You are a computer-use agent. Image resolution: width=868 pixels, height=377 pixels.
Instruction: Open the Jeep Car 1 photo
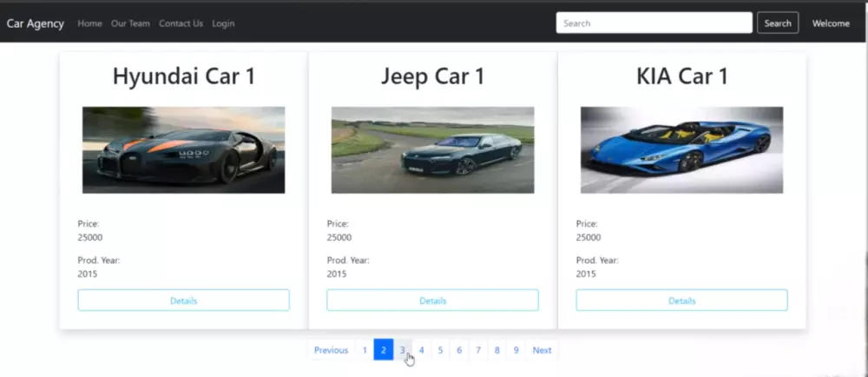click(433, 150)
